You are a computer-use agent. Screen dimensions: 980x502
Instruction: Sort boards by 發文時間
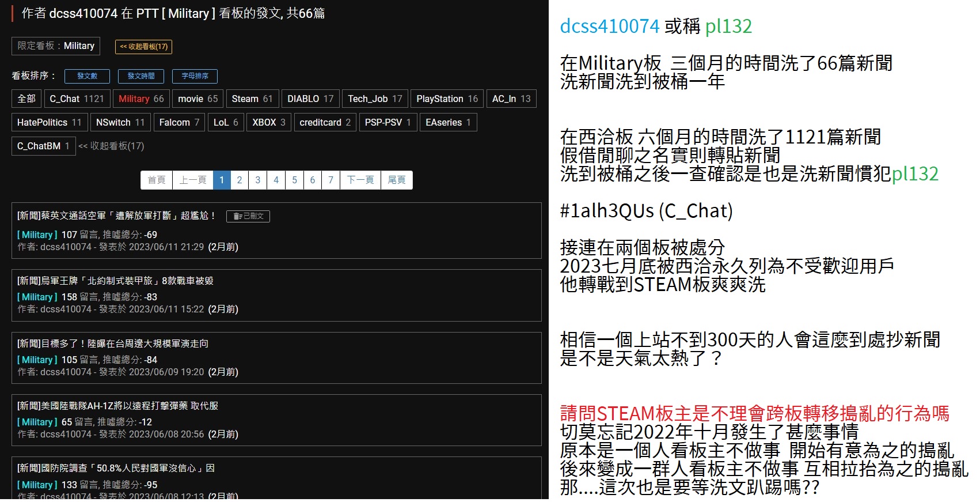click(141, 76)
